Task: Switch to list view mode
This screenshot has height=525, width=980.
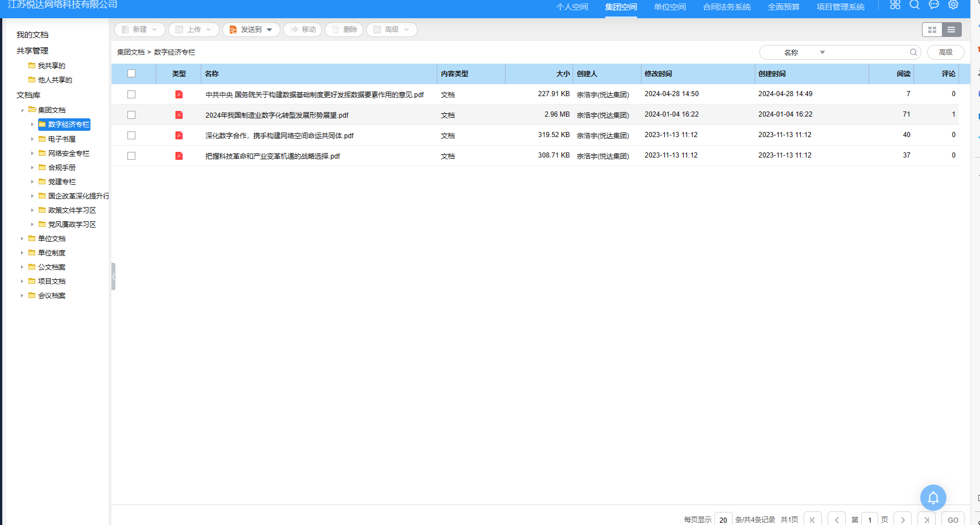Action: 952,30
